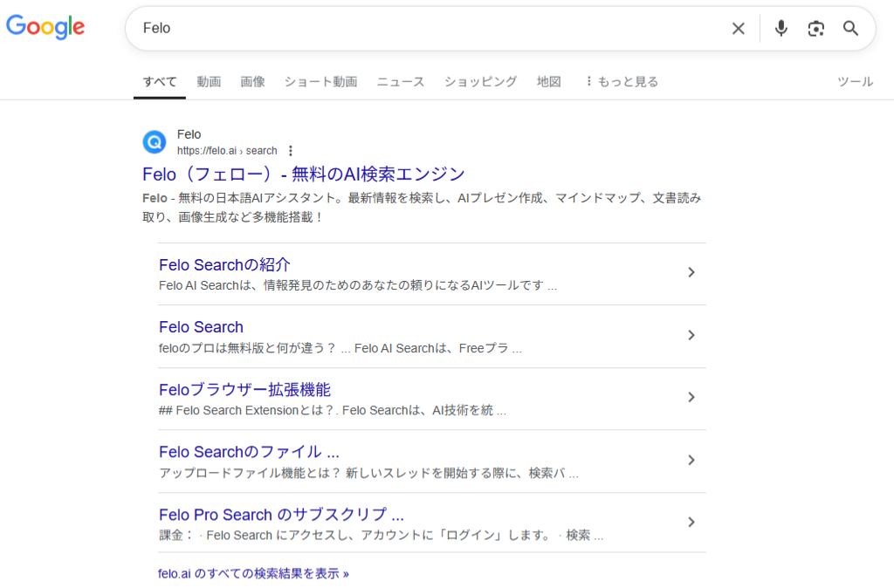894x588 pixels.
Task: Open the Felo Search sitelink
Action: pyautogui.click(x=202, y=327)
